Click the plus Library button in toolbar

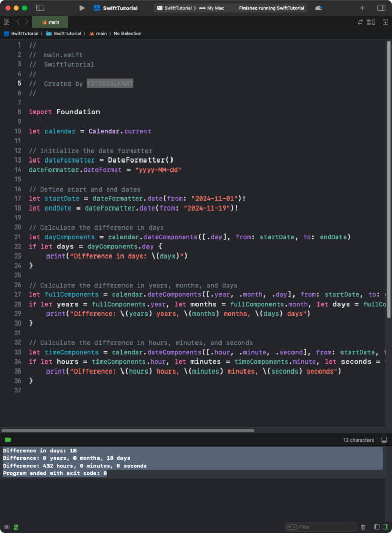(x=362, y=8)
